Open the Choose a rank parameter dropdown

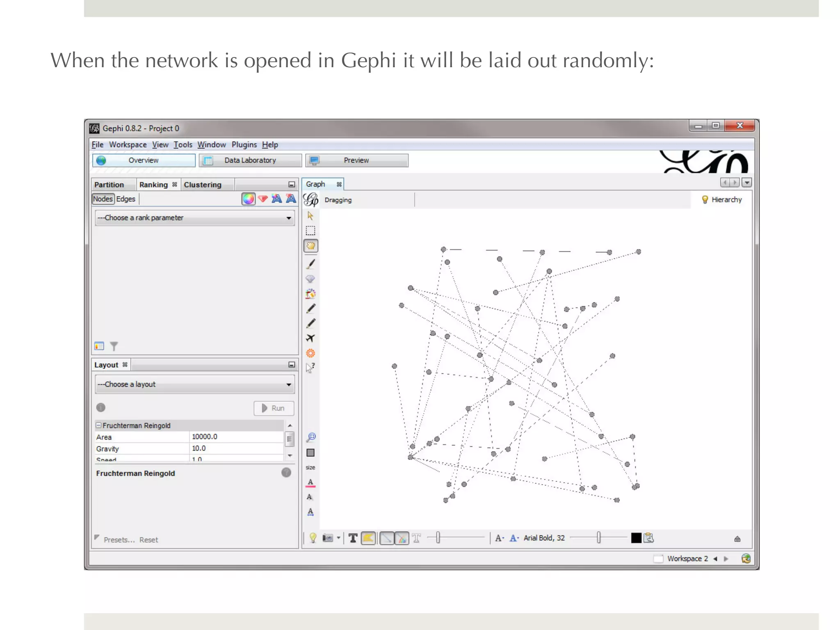pyautogui.click(x=195, y=218)
